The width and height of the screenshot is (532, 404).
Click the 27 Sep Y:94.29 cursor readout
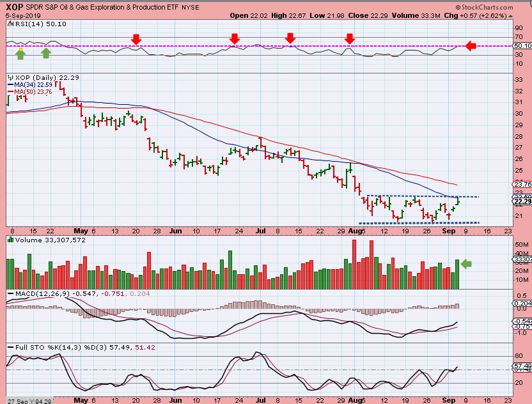point(30,401)
